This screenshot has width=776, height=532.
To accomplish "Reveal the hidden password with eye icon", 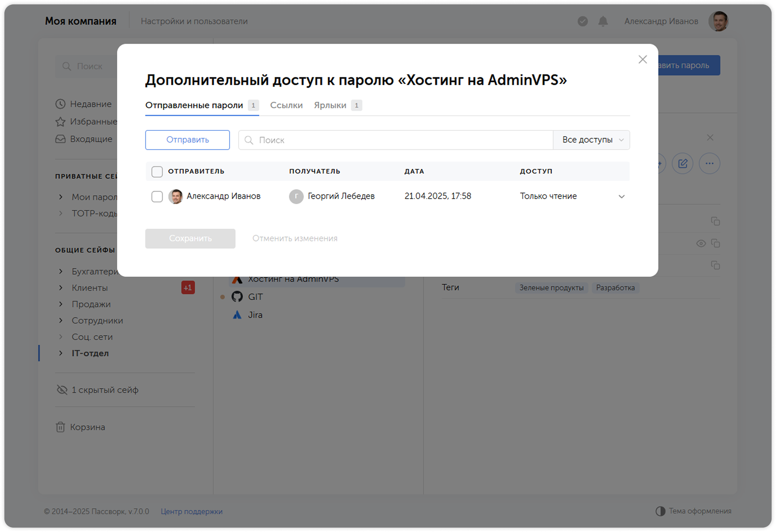I will [701, 243].
